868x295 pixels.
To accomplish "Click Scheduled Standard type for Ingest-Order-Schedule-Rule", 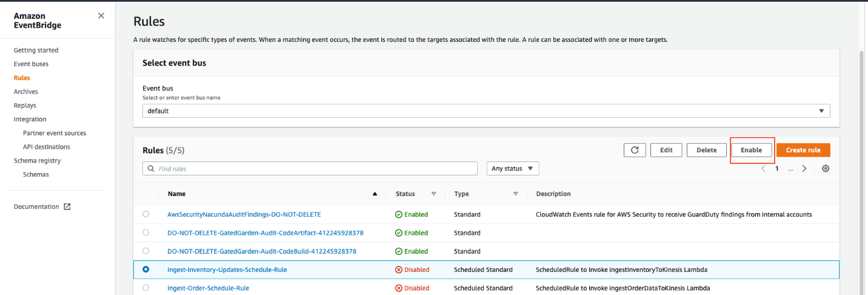I will [483, 288].
